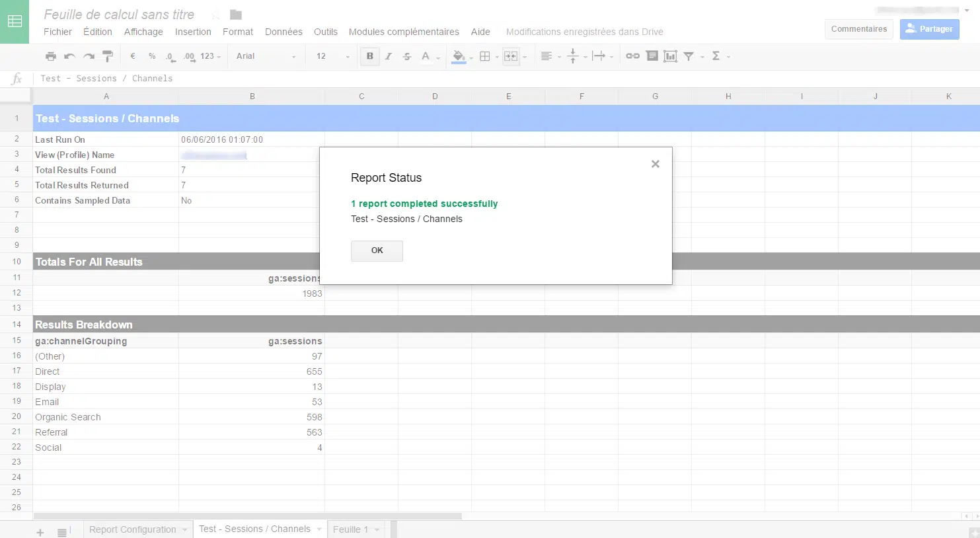Toggle strikethrough formatting

click(407, 56)
